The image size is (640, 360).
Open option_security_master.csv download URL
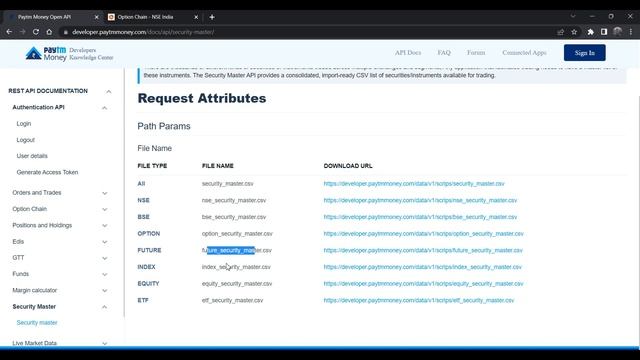pyautogui.click(x=423, y=233)
